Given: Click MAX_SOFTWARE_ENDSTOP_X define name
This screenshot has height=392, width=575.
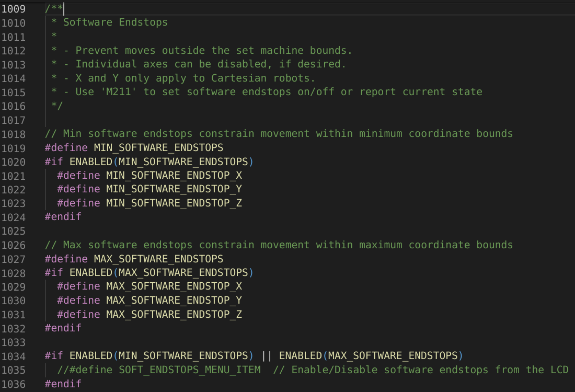Looking at the screenshot, I should coord(174,286).
